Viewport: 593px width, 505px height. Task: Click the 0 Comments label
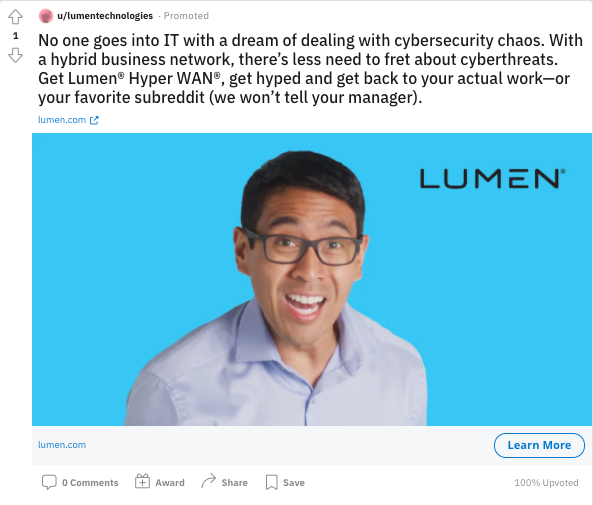point(90,483)
